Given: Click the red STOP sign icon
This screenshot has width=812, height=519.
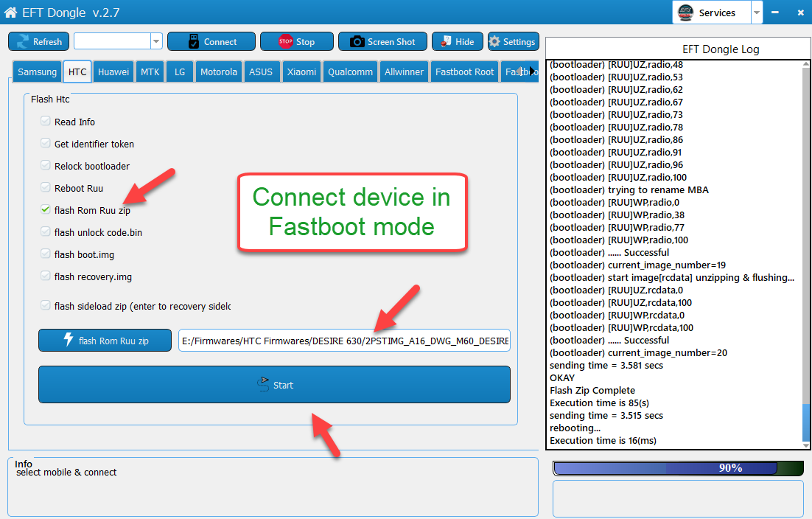Looking at the screenshot, I should [286, 41].
